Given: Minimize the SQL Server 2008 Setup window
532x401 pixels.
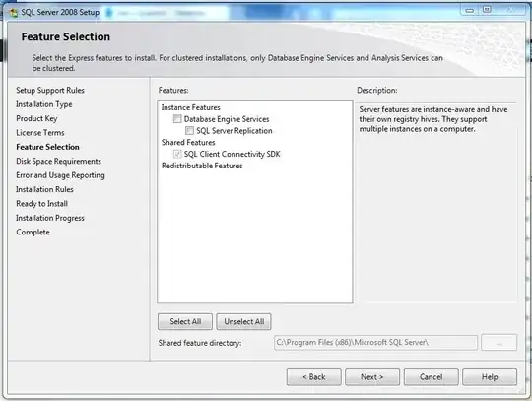Looking at the screenshot, I should pos(470,11).
